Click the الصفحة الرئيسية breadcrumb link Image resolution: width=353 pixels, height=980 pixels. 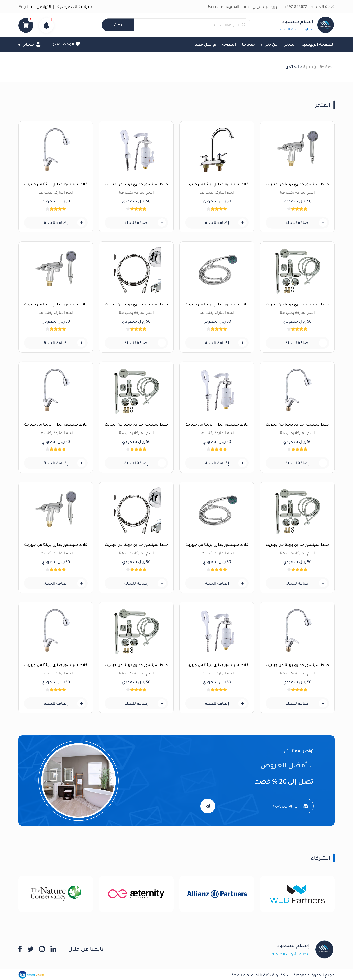319,67
